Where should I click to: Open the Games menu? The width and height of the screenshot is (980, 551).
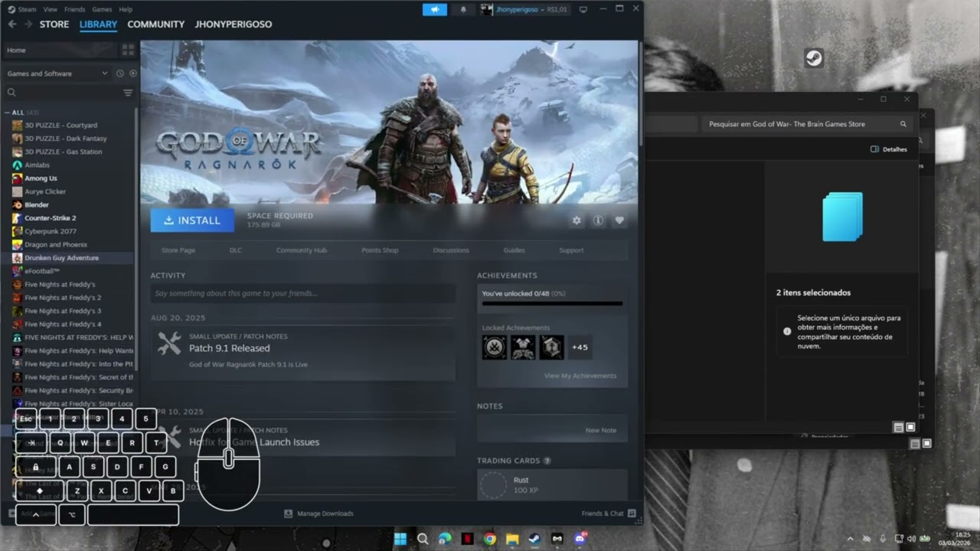click(102, 9)
